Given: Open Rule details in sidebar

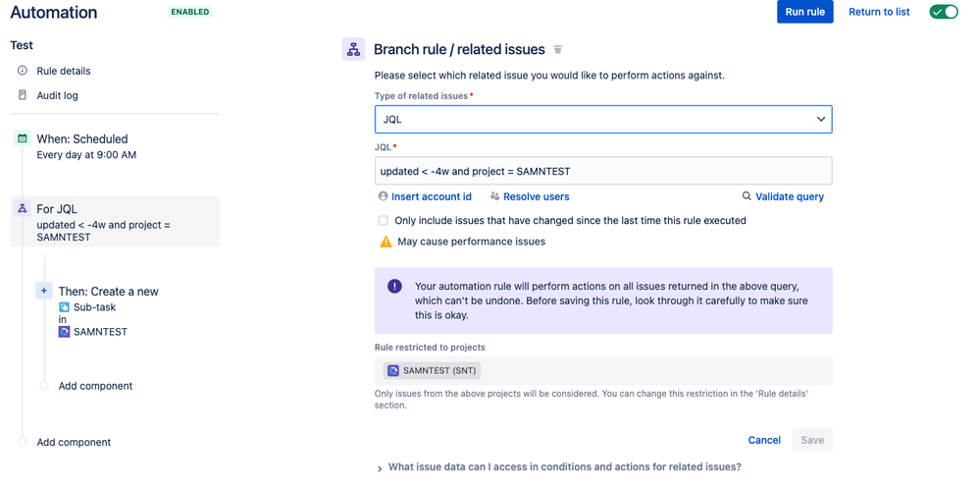Looking at the screenshot, I should [x=63, y=71].
